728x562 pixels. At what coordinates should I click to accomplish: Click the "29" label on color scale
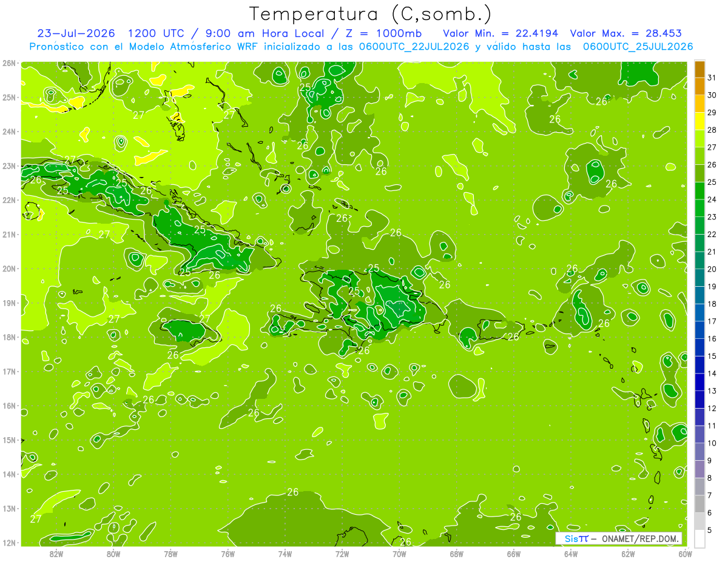click(x=712, y=113)
